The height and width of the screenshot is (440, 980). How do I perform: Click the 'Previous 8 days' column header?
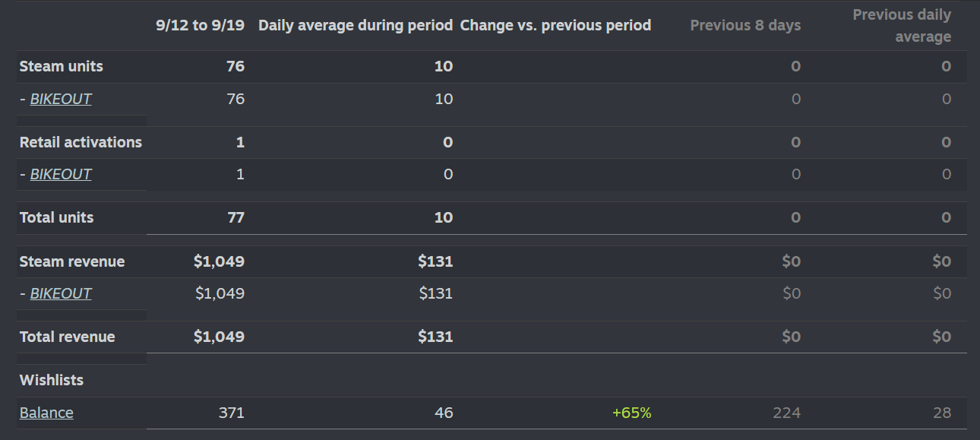[745, 26]
